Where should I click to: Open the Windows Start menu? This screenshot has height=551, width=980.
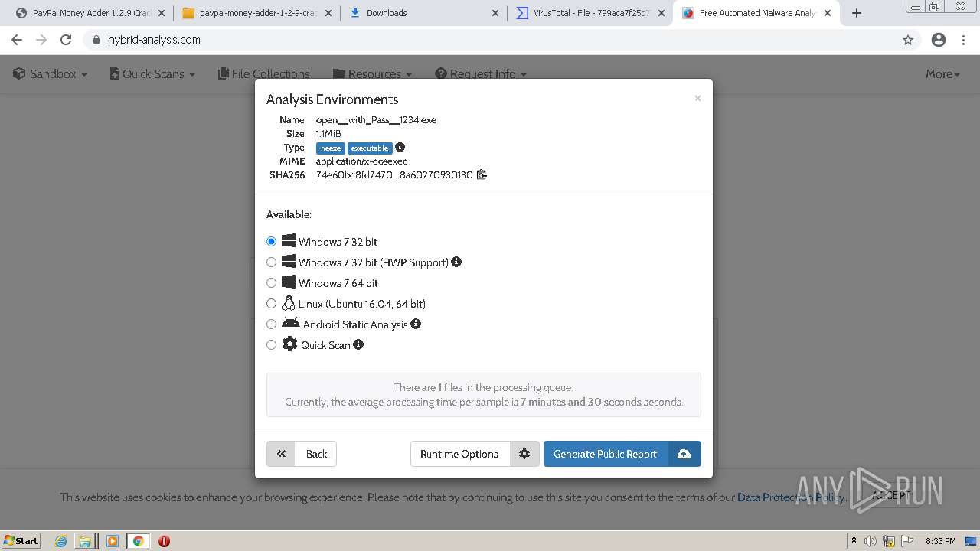click(x=21, y=541)
